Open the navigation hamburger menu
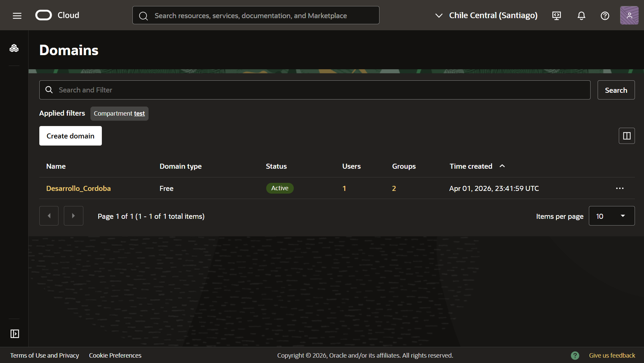 (16, 15)
